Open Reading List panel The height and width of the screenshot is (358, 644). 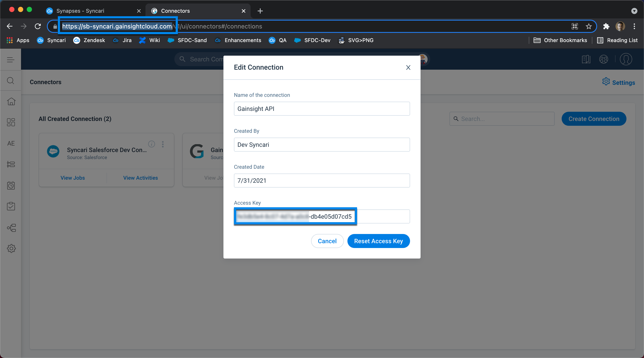(617, 40)
